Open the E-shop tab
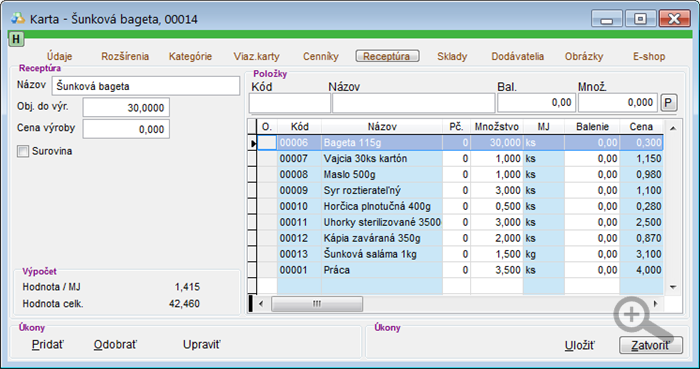The height and width of the screenshot is (369, 700). (649, 56)
